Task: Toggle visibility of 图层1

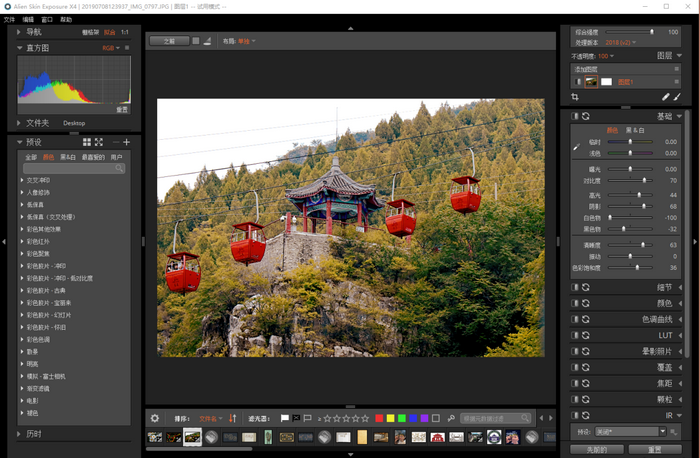Action: click(x=576, y=82)
